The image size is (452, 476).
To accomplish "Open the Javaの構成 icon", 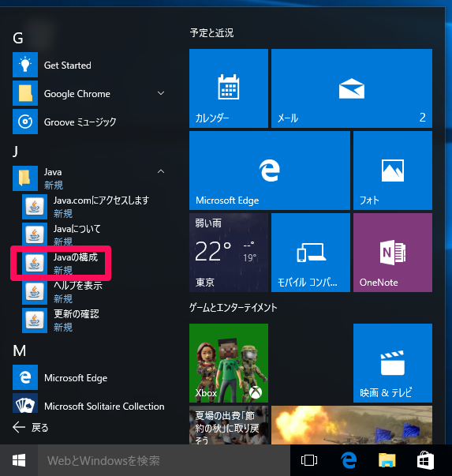I will pyautogui.click(x=35, y=263).
